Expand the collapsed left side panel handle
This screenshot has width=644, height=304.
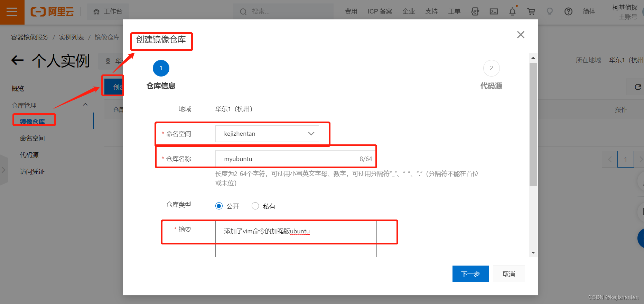pyautogui.click(x=3, y=170)
